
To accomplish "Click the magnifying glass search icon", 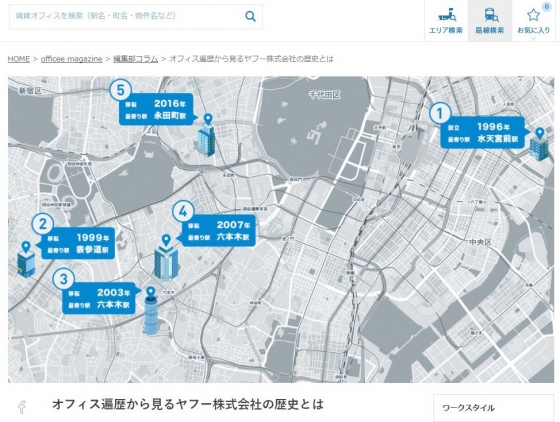I will pyautogui.click(x=250, y=16).
